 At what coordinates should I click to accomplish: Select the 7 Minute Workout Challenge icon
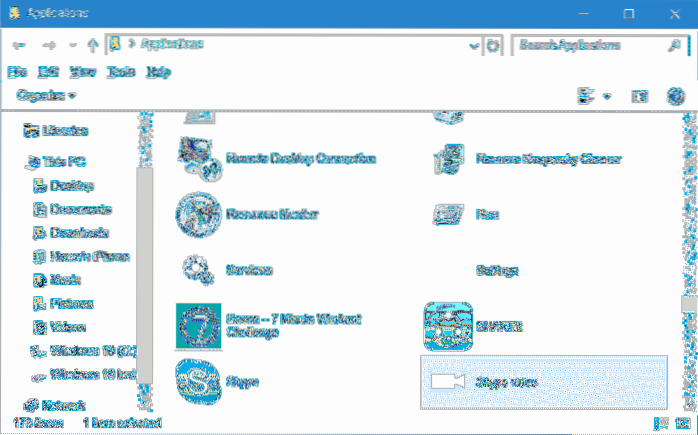[x=198, y=325]
